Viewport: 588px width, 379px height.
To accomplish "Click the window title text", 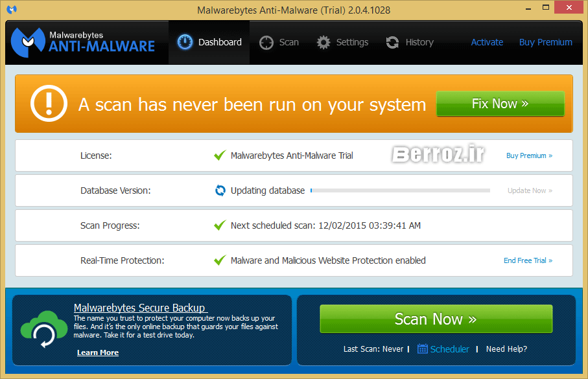I will click(x=294, y=10).
